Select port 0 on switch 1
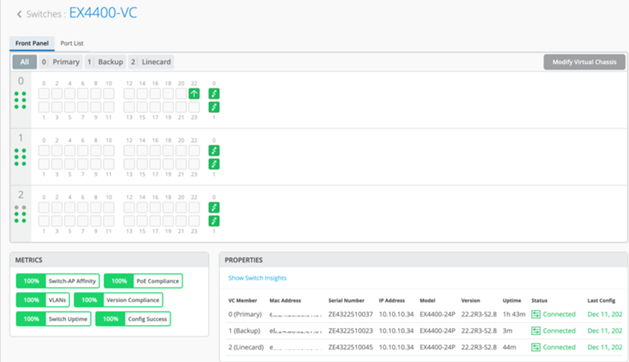Screen dimensions: 629x362 (44, 150)
